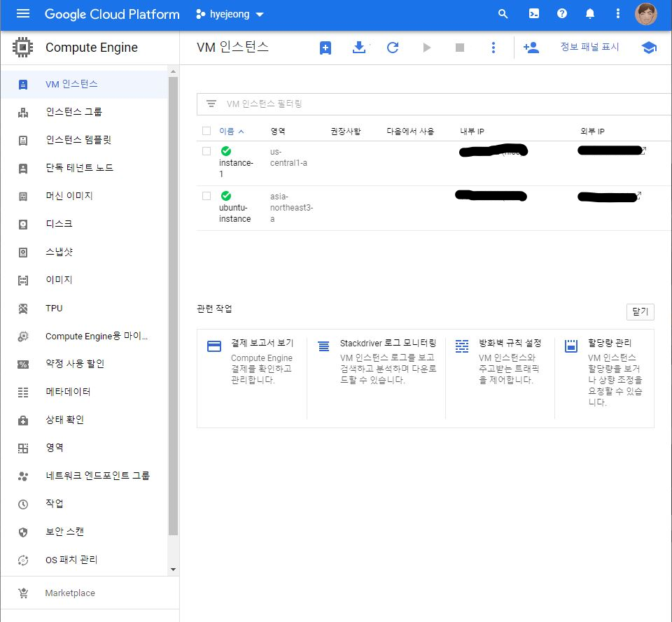Click the filter list icon
Image resolution: width=672 pixels, height=622 pixels.
click(211, 104)
